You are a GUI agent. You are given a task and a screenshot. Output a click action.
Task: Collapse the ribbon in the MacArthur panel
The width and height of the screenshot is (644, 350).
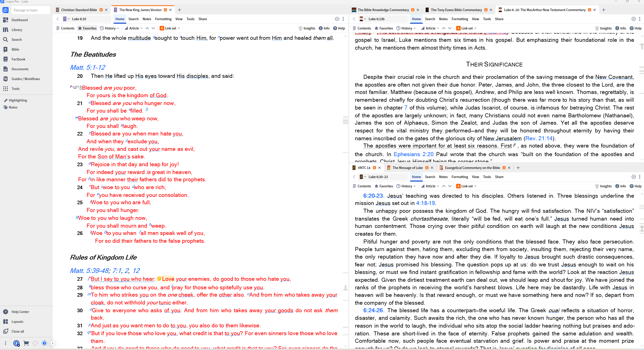coord(633,19)
